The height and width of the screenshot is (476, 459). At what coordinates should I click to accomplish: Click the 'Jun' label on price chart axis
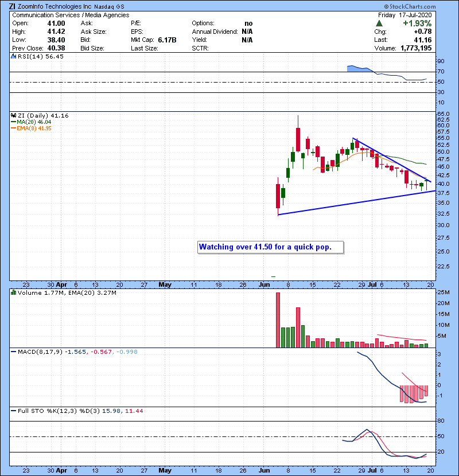coord(264,285)
